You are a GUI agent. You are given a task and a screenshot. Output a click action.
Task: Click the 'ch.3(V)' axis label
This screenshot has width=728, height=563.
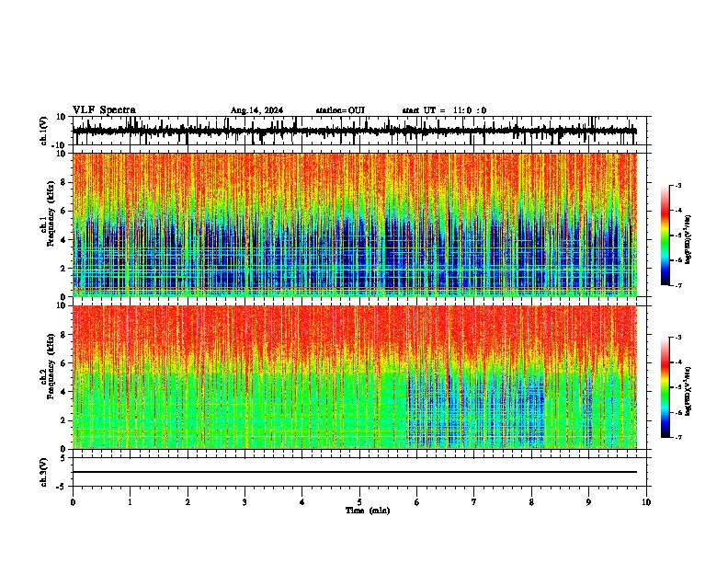click(x=44, y=472)
